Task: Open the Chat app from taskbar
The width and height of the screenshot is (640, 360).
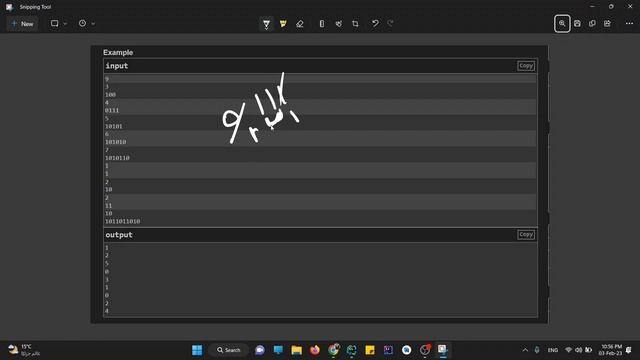Action: pos(260,350)
